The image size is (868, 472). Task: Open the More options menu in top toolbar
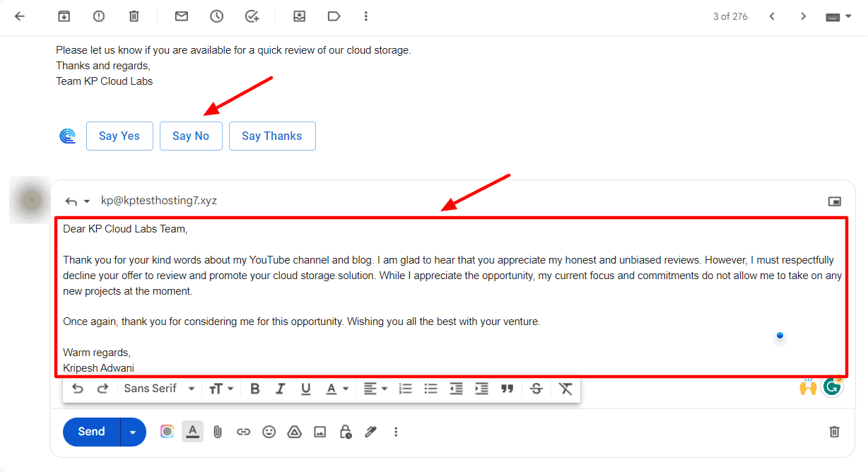[x=365, y=16]
